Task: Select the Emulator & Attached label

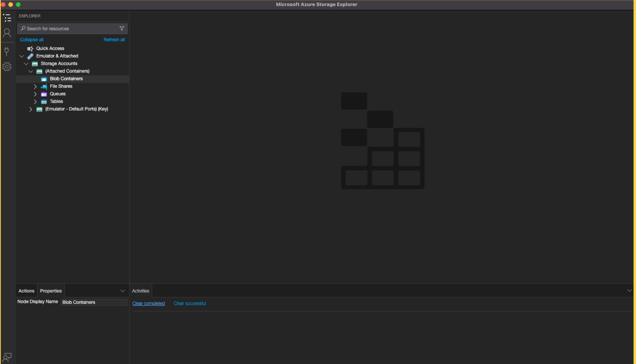Action: click(x=57, y=56)
